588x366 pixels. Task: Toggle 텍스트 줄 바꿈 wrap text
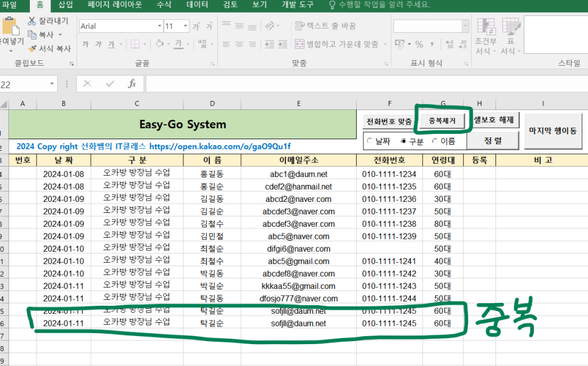click(326, 26)
